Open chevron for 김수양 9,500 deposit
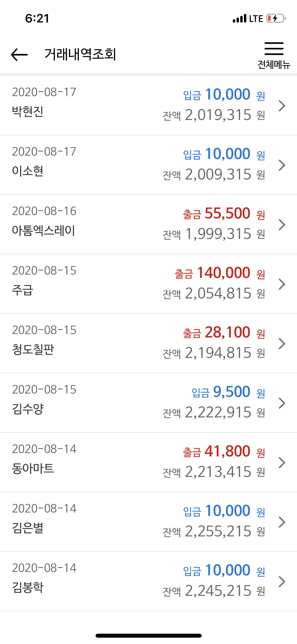The height and width of the screenshot is (644, 297). [x=282, y=403]
